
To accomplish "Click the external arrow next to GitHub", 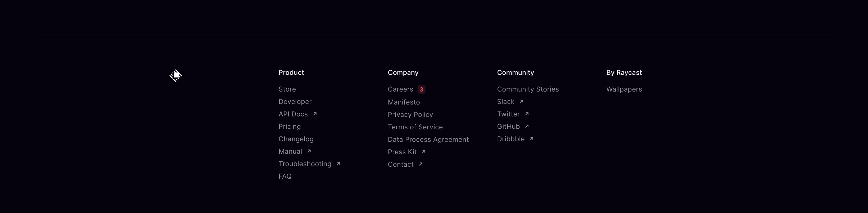I will click(x=527, y=126).
